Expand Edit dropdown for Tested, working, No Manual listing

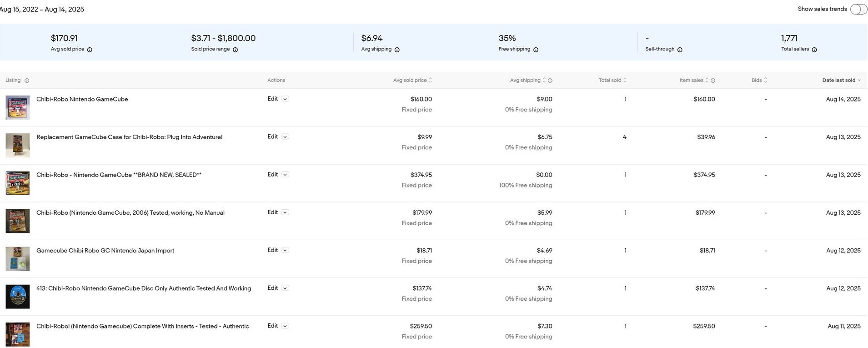click(285, 212)
